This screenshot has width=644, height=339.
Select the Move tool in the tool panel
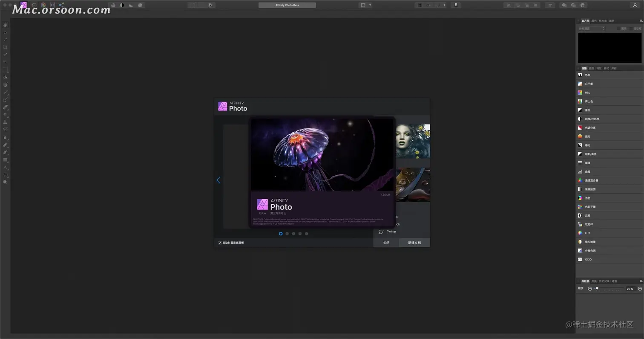[5, 32]
